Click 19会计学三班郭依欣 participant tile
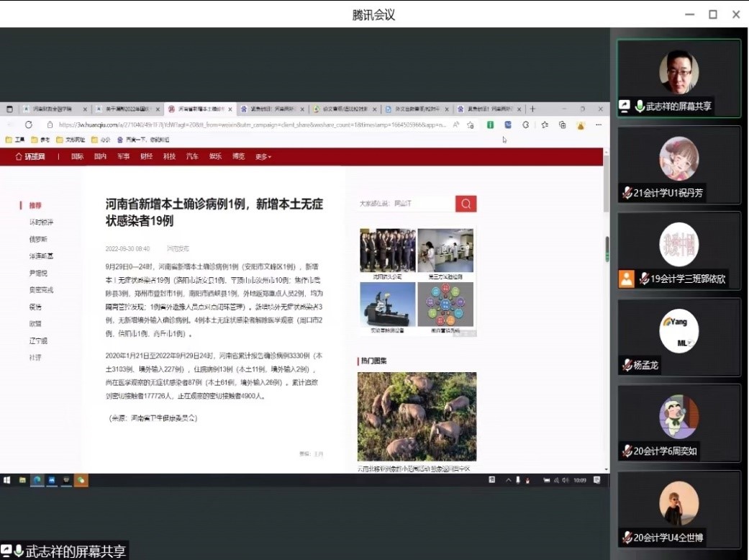Image resolution: width=749 pixels, height=560 pixels. pos(678,251)
